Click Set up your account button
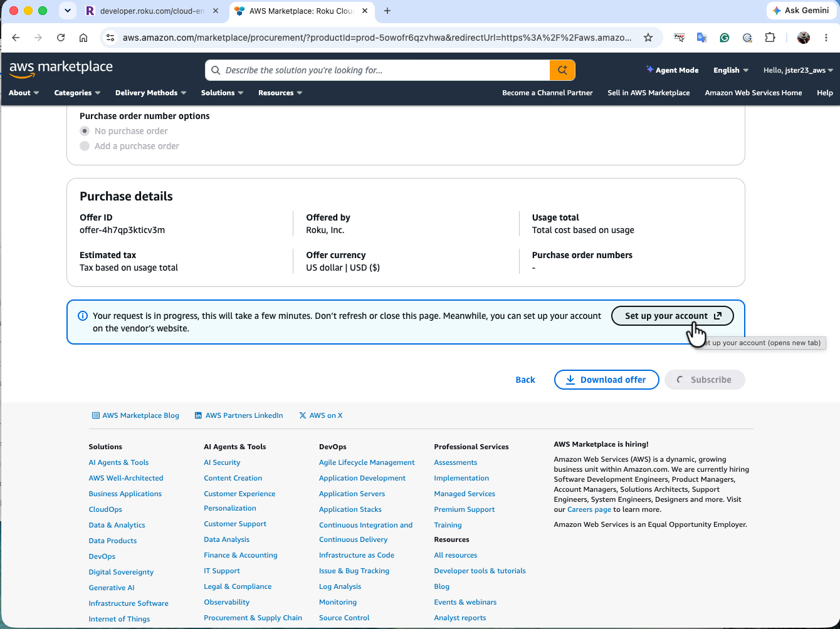The image size is (840, 629). click(673, 316)
